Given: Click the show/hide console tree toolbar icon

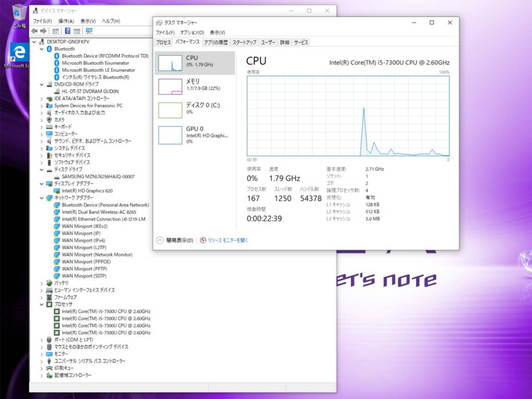Looking at the screenshot, I should coord(55,31).
